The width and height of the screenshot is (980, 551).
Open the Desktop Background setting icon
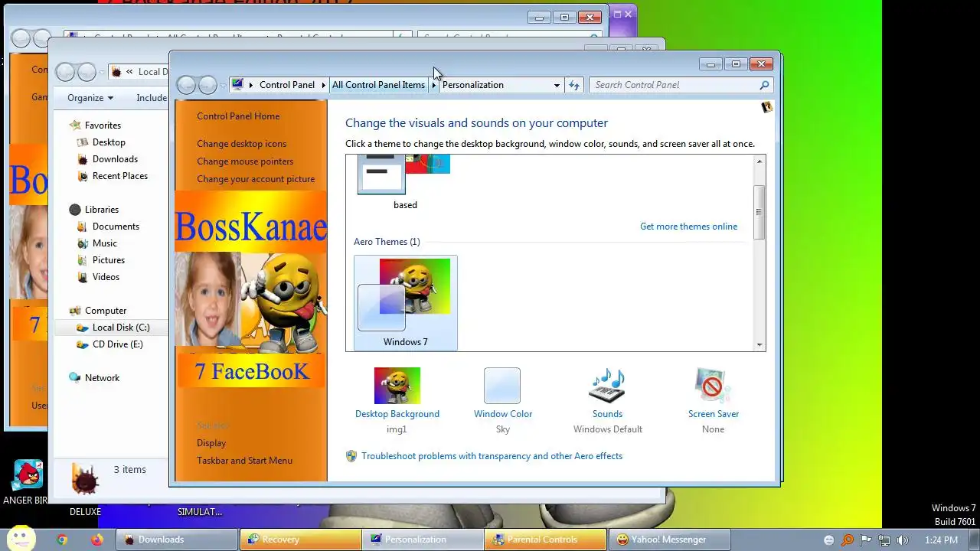tap(397, 386)
